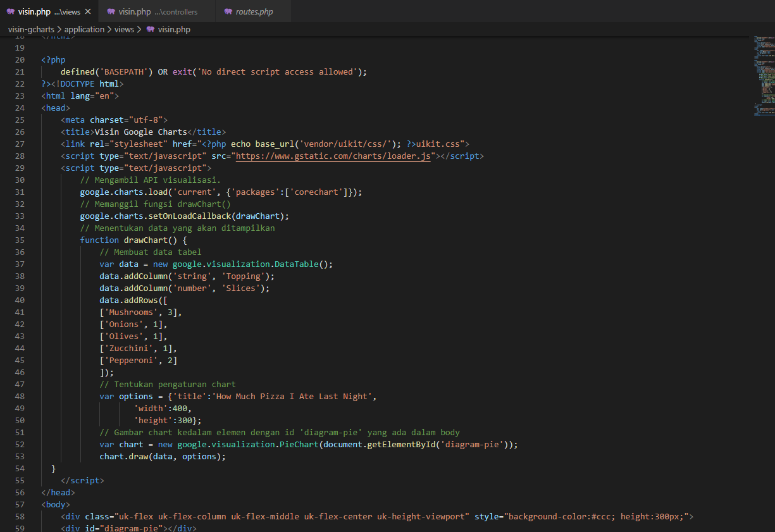Click the 'Tentukan pengaturan chart' comment
The width and height of the screenshot is (775, 532).
(168, 384)
